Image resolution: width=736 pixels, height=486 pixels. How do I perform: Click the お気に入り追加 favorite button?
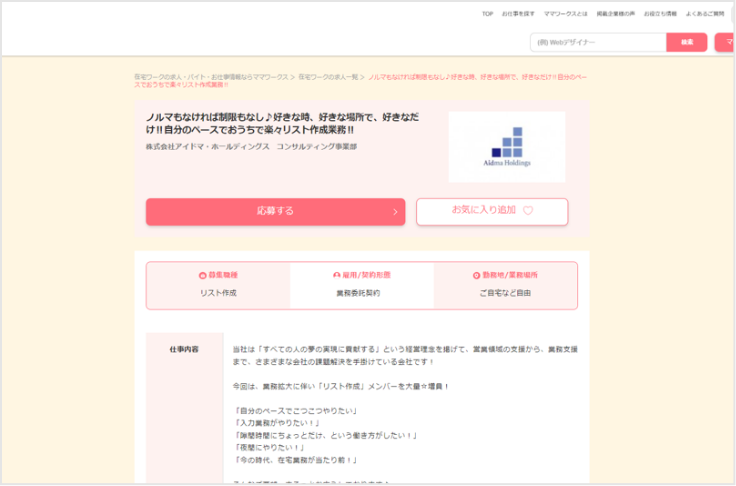pyautogui.click(x=492, y=212)
